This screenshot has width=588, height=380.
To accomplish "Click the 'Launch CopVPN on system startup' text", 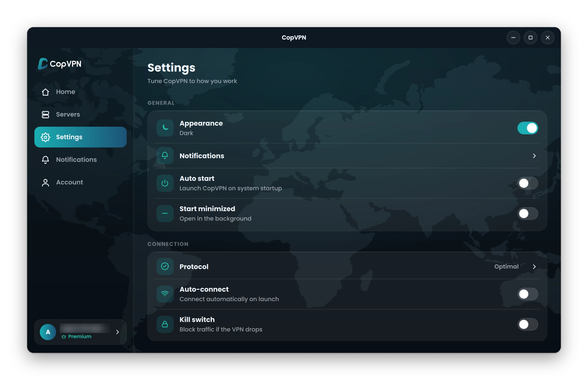I will [231, 188].
